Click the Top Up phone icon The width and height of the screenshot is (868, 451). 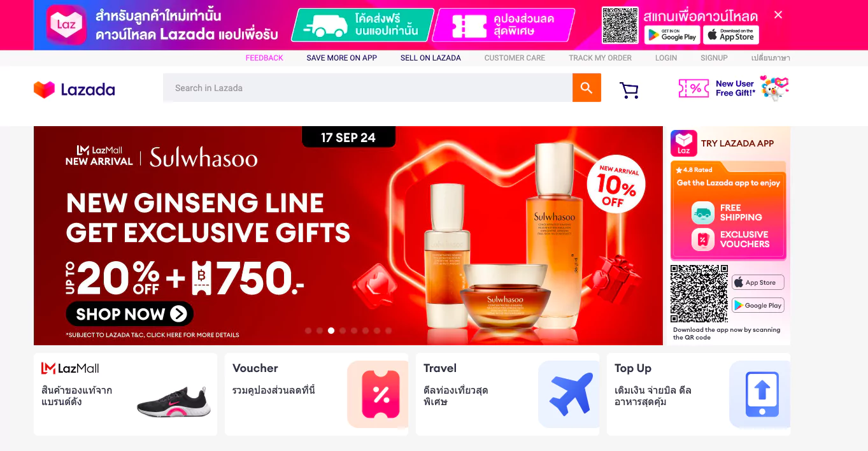point(762,394)
